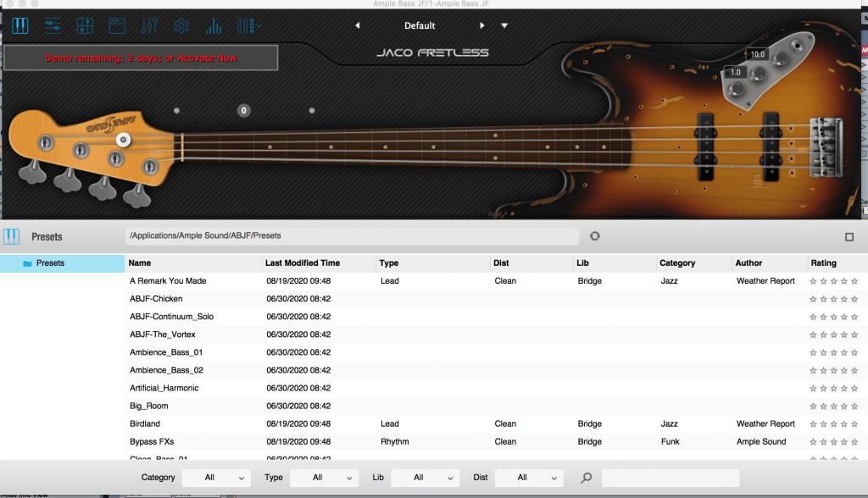The height and width of the screenshot is (498, 868).
Task: Rate Ambience_Bass_01 four stars
Action: click(x=844, y=352)
